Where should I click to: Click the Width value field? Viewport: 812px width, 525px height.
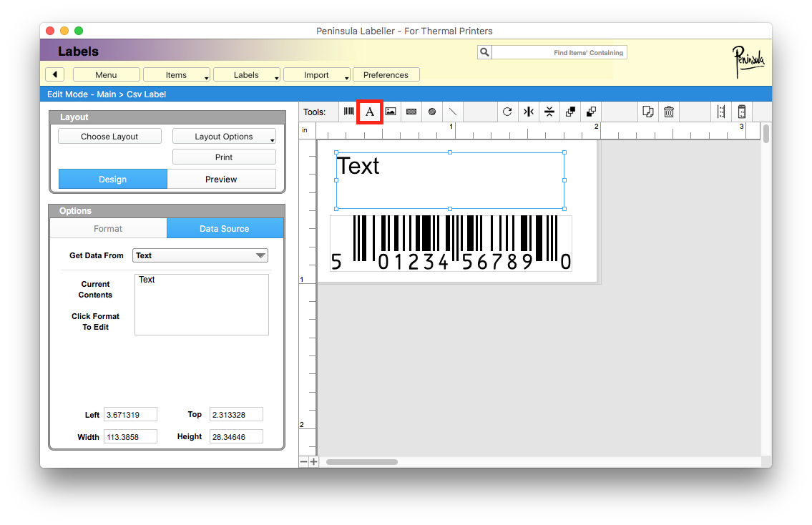[130, 436]
